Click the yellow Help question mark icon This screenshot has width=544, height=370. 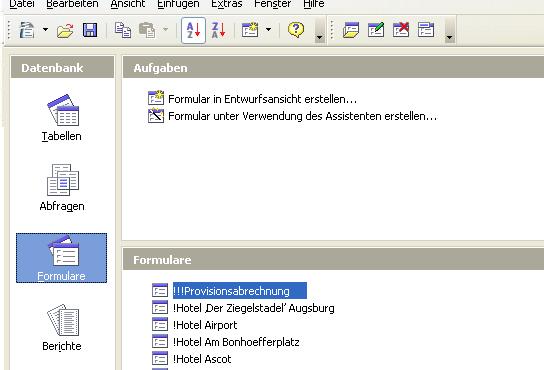pyautogui.click(x=296, y=30)
